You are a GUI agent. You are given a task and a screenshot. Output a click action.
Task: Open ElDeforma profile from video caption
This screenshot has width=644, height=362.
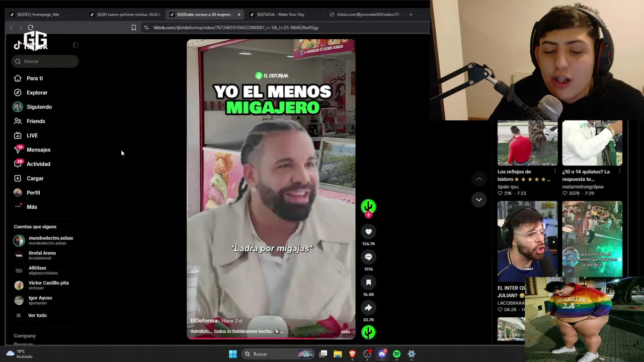coord(204,321)
